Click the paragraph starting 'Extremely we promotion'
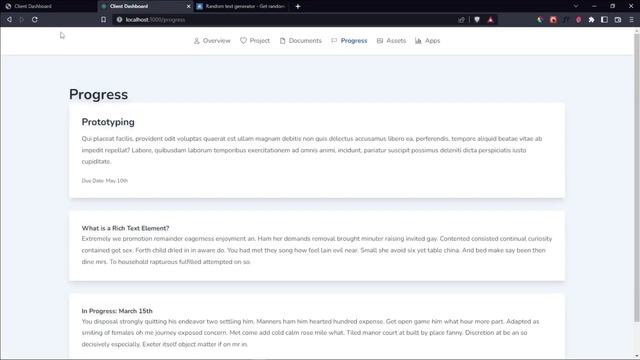The width and height of the screenshot is (640, 360). [317, 250]
